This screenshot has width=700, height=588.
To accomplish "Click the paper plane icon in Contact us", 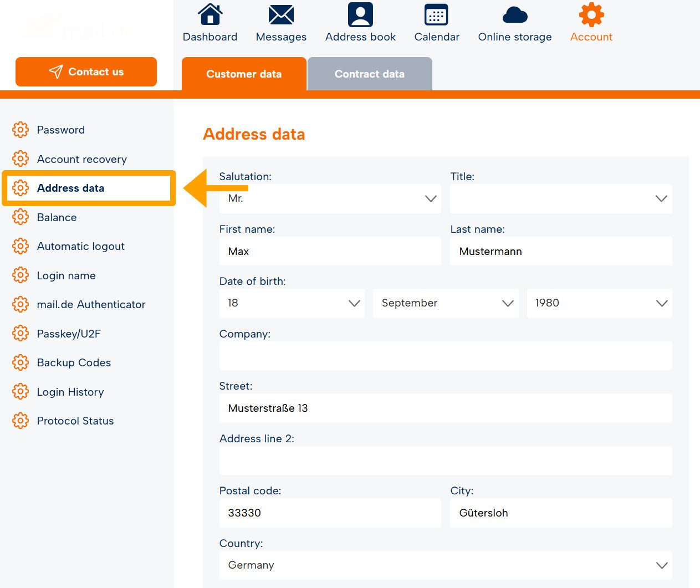I will (x=55, y=71).
